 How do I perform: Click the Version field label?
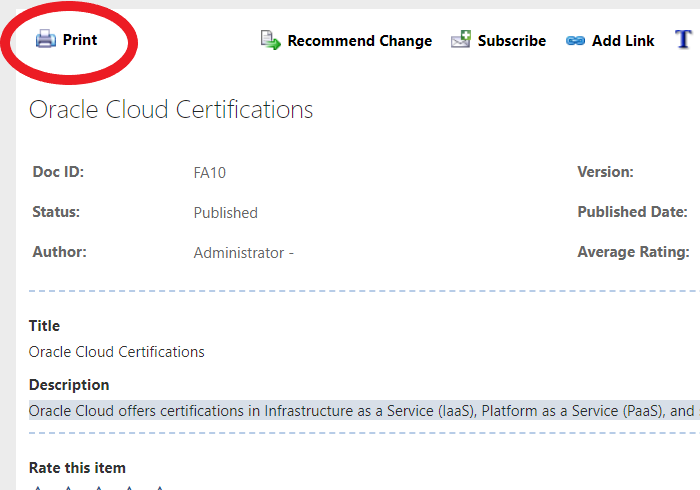tap(605, 172)
